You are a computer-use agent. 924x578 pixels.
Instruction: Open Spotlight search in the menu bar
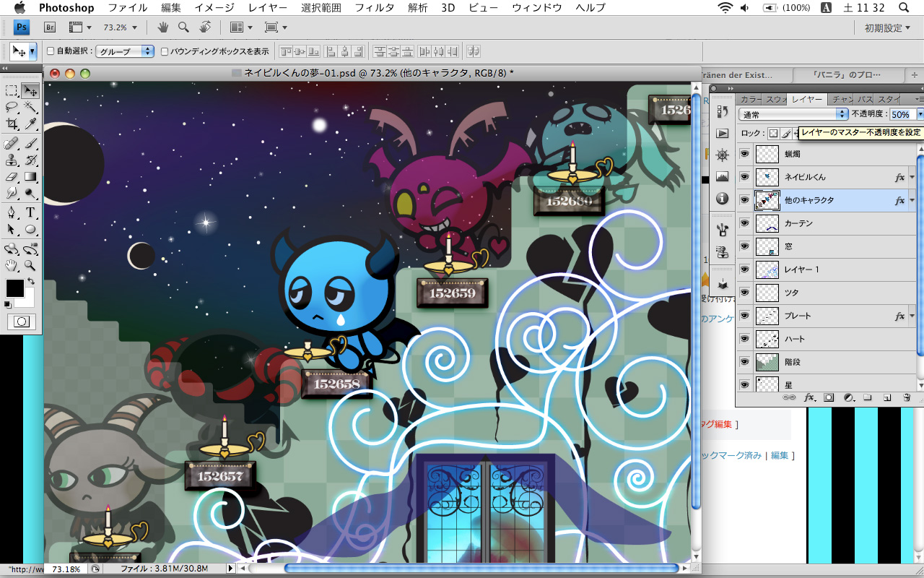pyautogui.click(x=904, y=8)
